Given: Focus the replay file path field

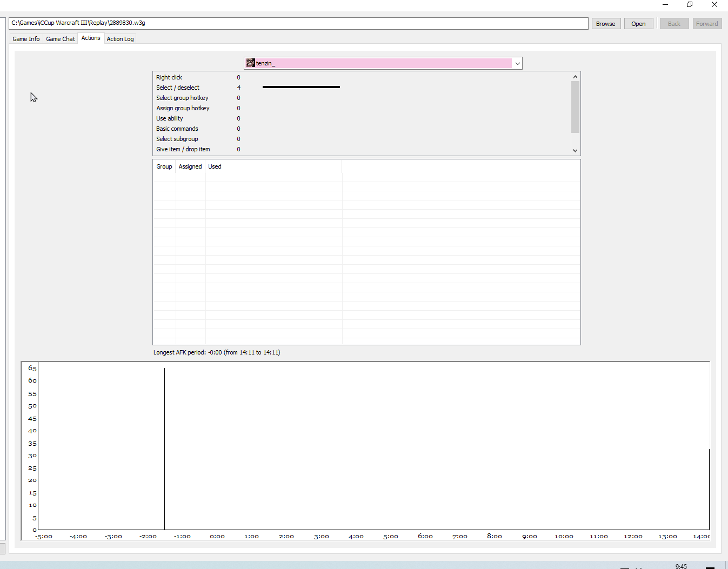Looking at the screenshot, I should 298,23.
